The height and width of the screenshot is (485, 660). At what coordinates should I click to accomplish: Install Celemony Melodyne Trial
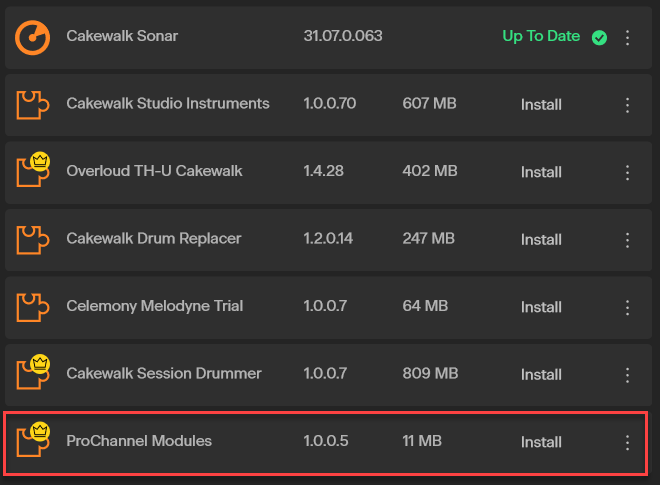click(x=541, y=307)
